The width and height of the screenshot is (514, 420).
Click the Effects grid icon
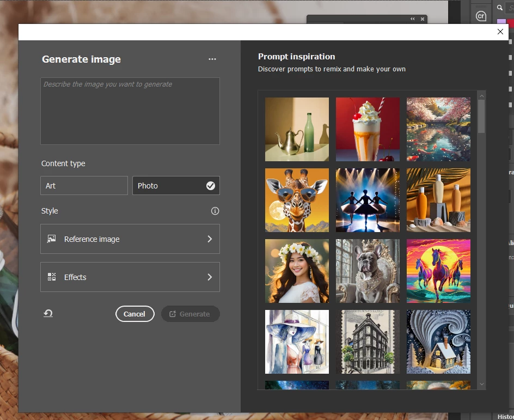pos(52,277)
